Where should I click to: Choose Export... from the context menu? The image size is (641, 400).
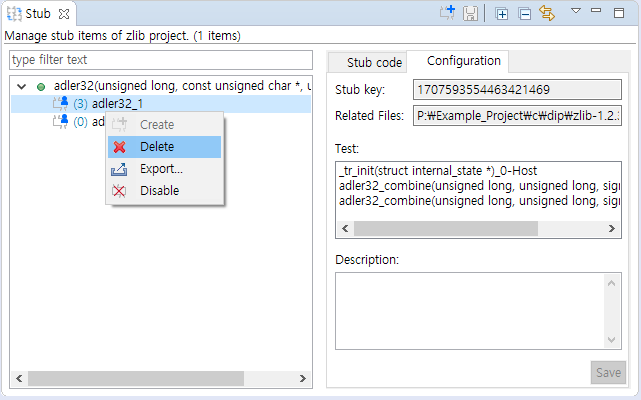click(x=161, y=169)
